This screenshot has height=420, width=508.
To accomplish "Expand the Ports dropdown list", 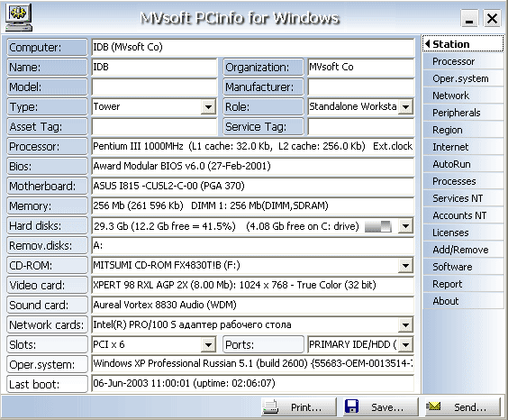I will point(405,345).
